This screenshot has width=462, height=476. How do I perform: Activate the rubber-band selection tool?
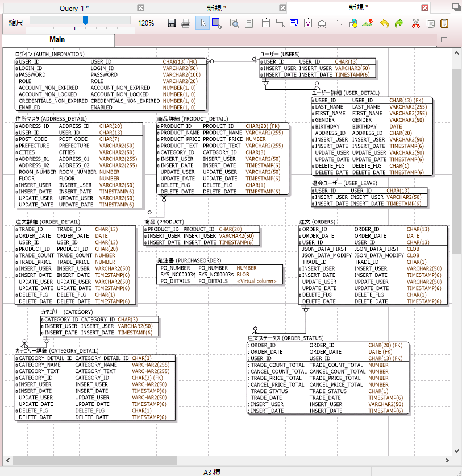(218, 23)
